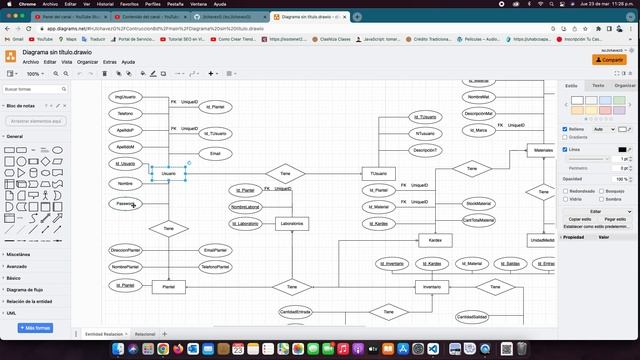Switch to the Organizar tab in format panel

(624, 86)
